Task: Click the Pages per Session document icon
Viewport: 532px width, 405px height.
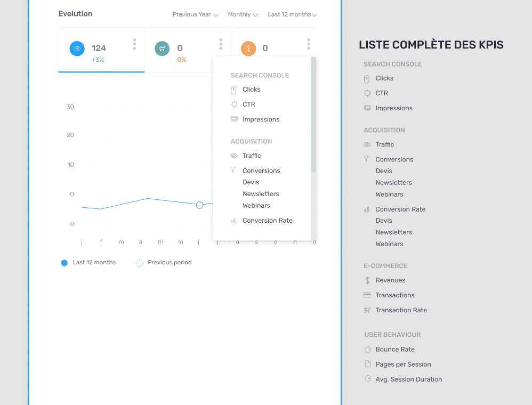Action: [368, 364]
